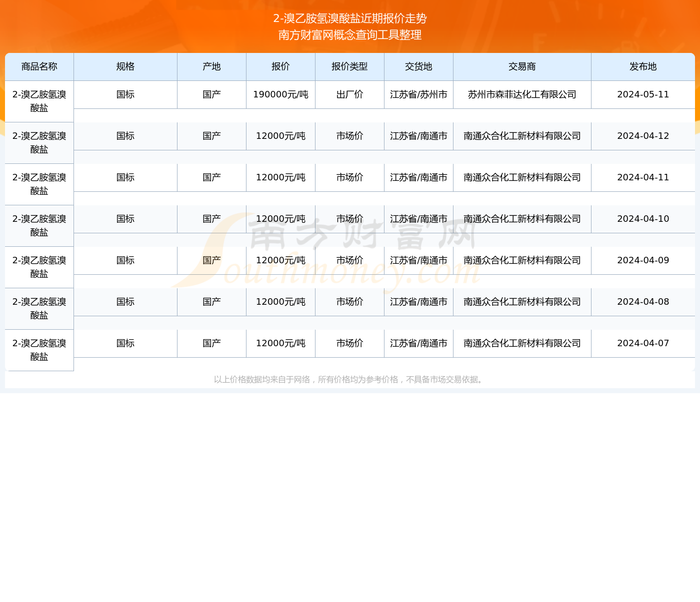Screen dimensions: 700x602
Task: Click the 商品名称 column header
Action: pyautogui.click(x=39, y=66)
